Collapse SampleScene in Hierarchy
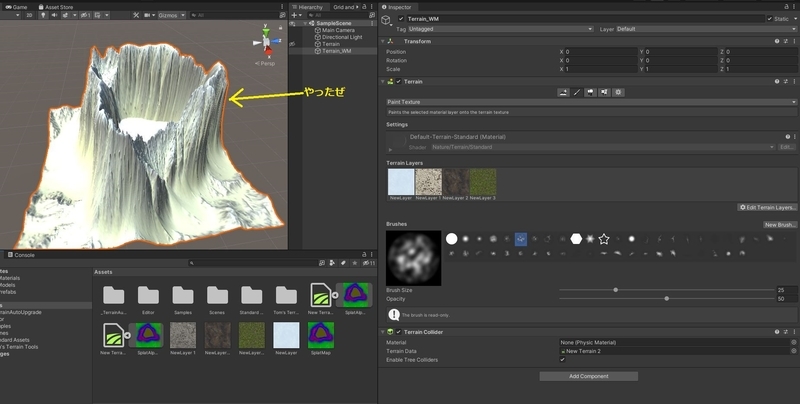Viewport: 800px width, 404px height. (305, 23)
